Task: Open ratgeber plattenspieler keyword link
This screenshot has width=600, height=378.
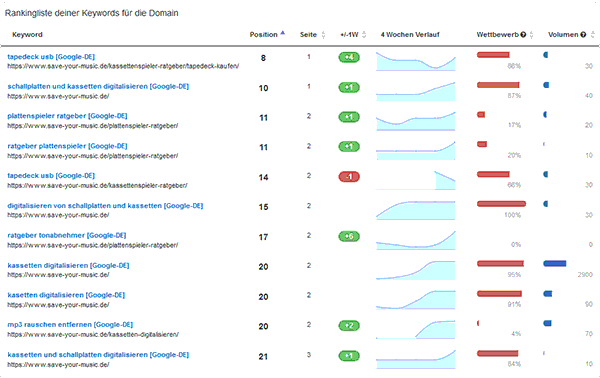Action: click(x=67, y=146)
